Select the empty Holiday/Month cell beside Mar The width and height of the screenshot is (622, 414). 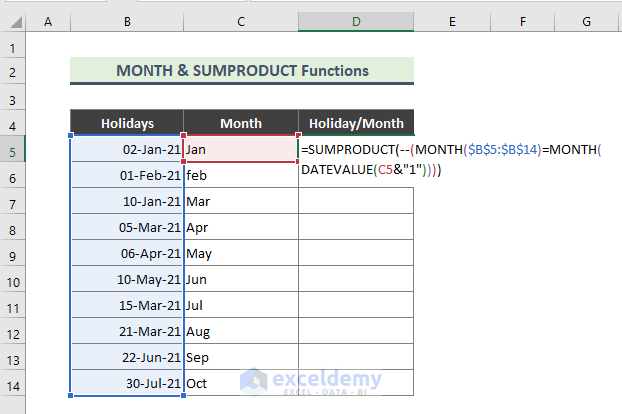356,201
